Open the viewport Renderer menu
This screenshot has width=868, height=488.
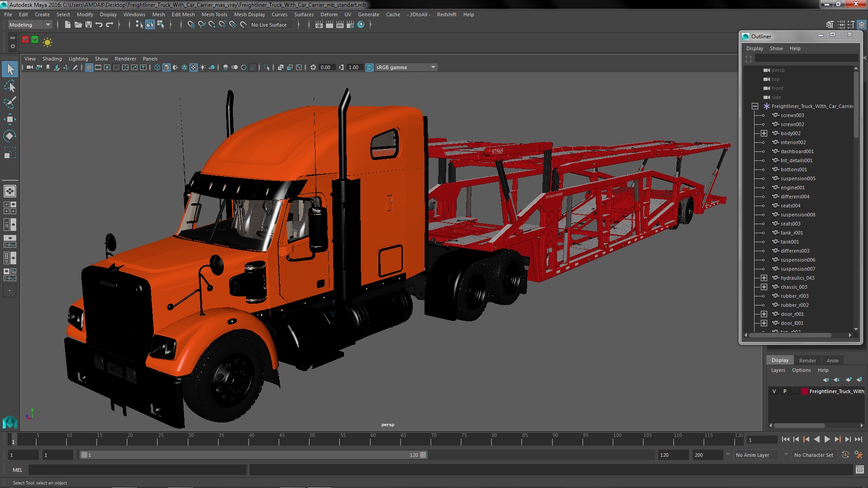click(125, 59)
